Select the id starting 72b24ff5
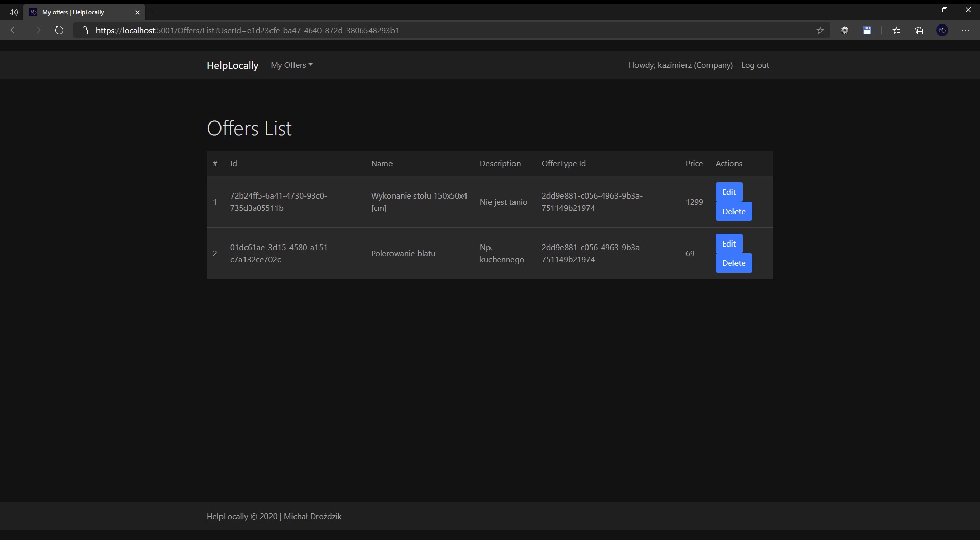 pyautogui.click(x=278, y=202)
